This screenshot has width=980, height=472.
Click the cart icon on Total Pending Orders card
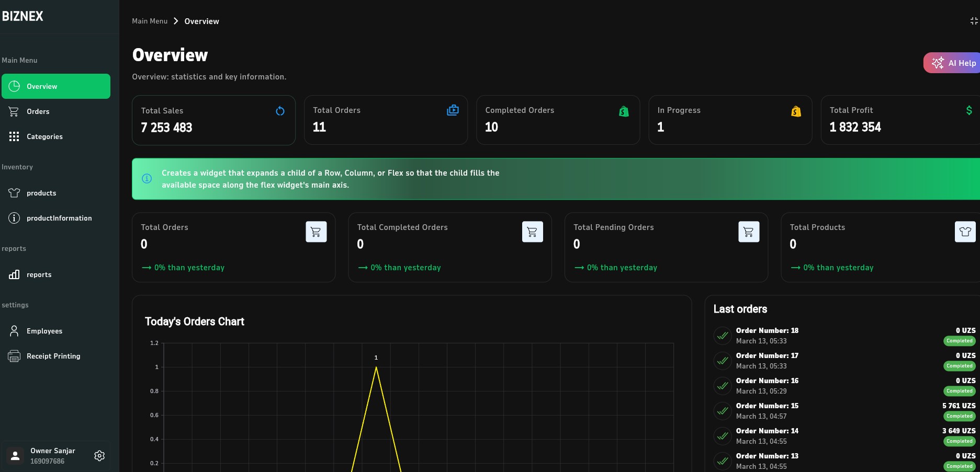[748, 232]
